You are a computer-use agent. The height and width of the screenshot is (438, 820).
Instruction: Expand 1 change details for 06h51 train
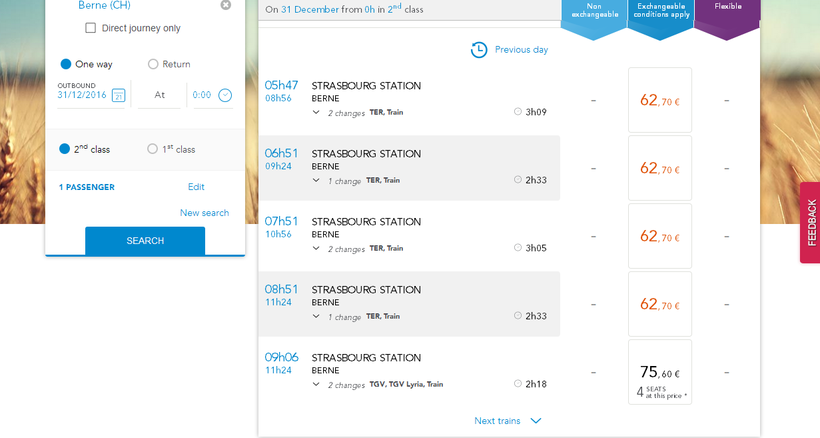(316, 181)
